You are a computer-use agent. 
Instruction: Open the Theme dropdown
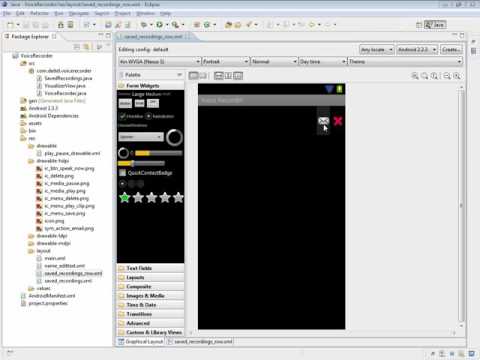(405, 61)
